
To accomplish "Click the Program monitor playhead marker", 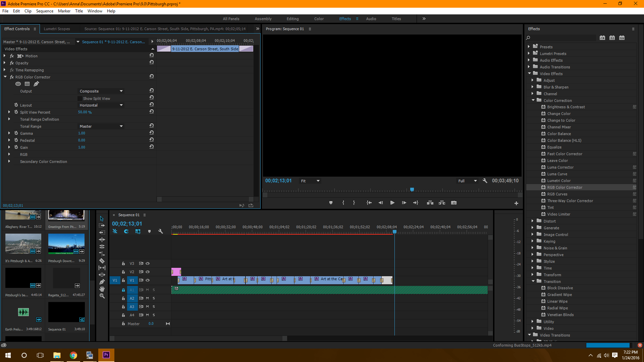I will (x=412, y=190).
